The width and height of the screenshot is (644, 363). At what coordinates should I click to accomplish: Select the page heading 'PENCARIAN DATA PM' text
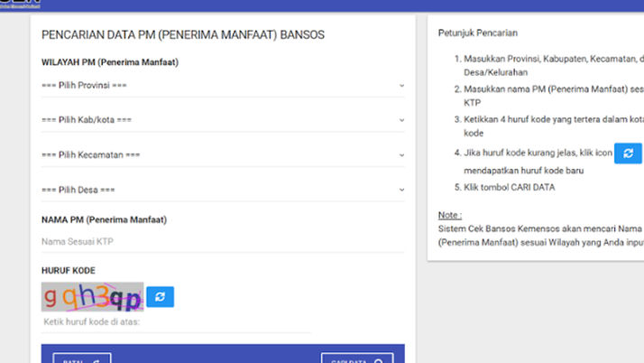pos(183,35)
